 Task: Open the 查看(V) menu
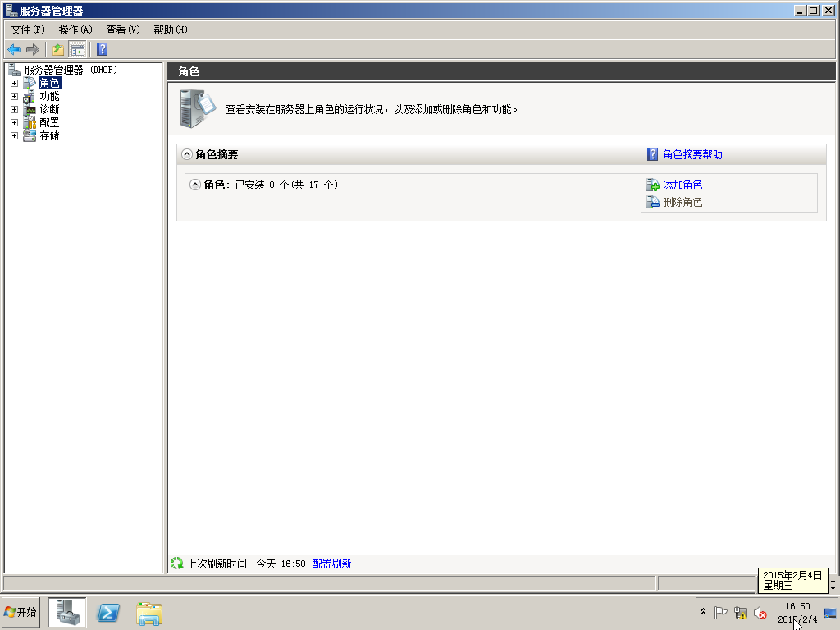pos(123,30)
